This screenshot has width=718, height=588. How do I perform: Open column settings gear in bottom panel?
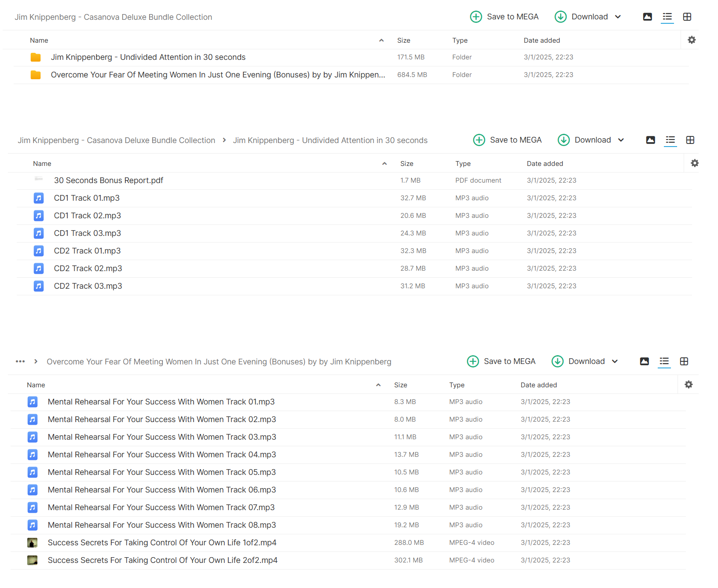click(689, 385)
